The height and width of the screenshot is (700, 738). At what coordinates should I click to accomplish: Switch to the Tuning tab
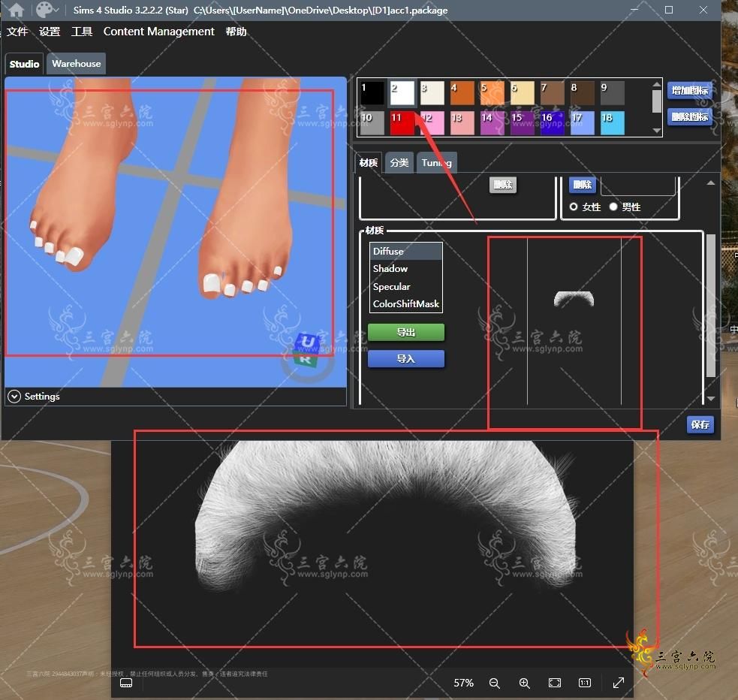point(437,163)
